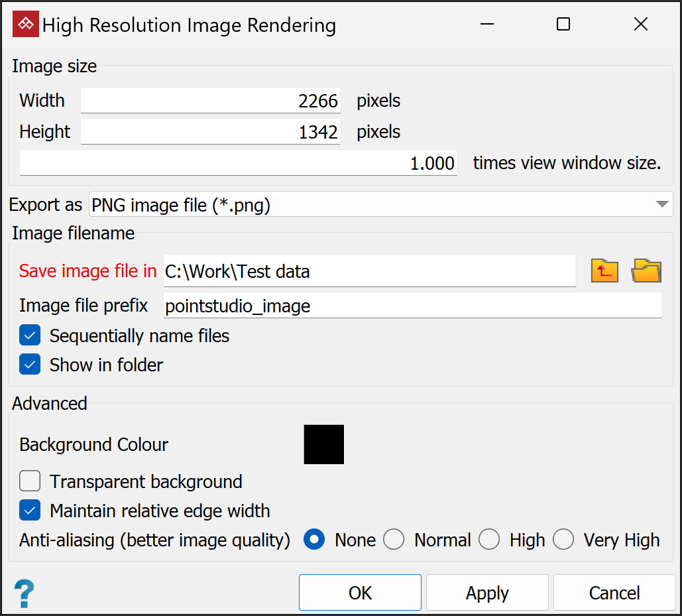Screen dimensions: 682x616
Task: Set anti-aliasing to Very High
Action: coord(563,540)
